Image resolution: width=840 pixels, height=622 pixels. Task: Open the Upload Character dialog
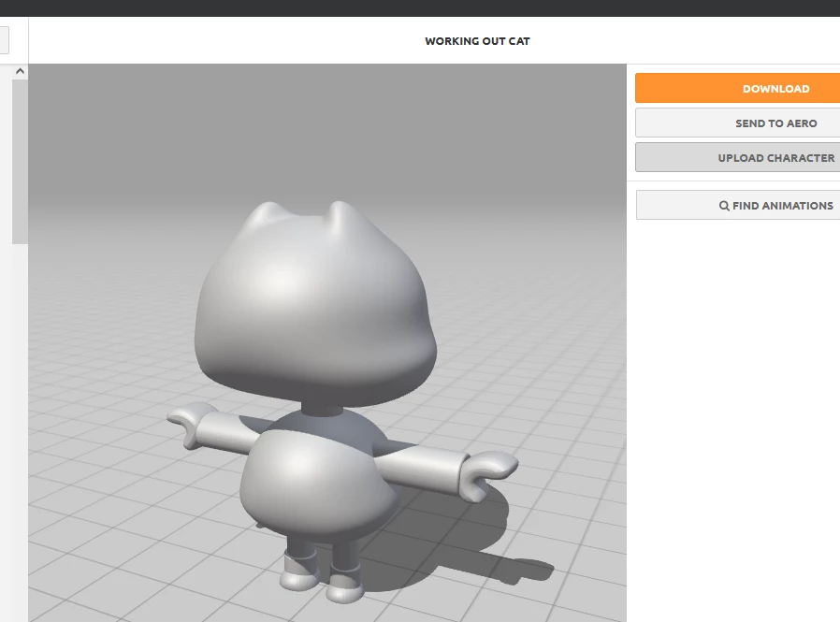(738, 157)
